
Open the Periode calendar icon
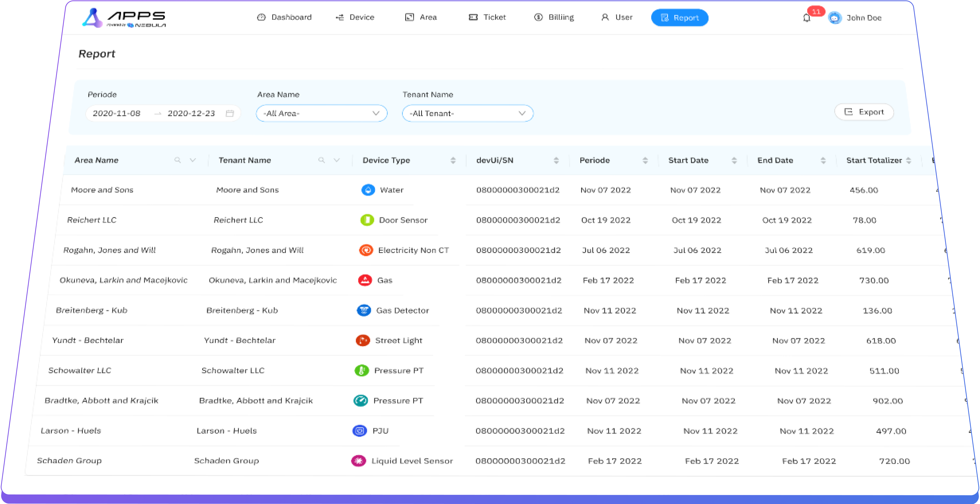point(230,113)
